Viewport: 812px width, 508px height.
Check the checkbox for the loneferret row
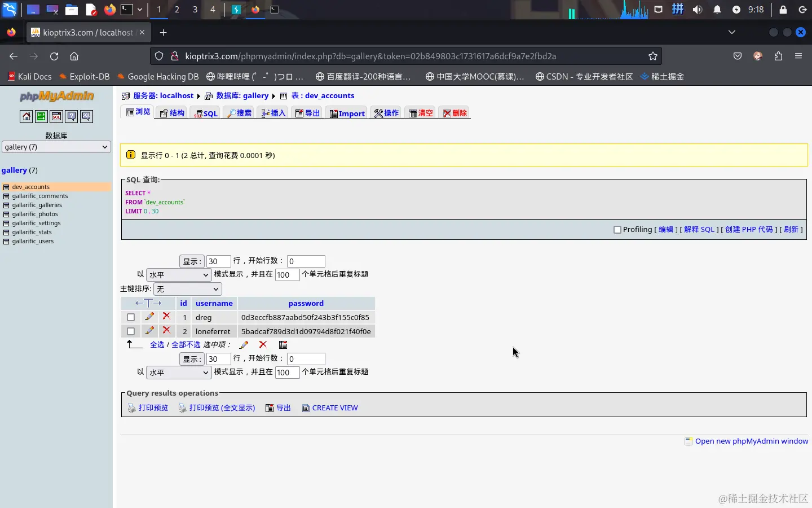click(x=131, y=331)
